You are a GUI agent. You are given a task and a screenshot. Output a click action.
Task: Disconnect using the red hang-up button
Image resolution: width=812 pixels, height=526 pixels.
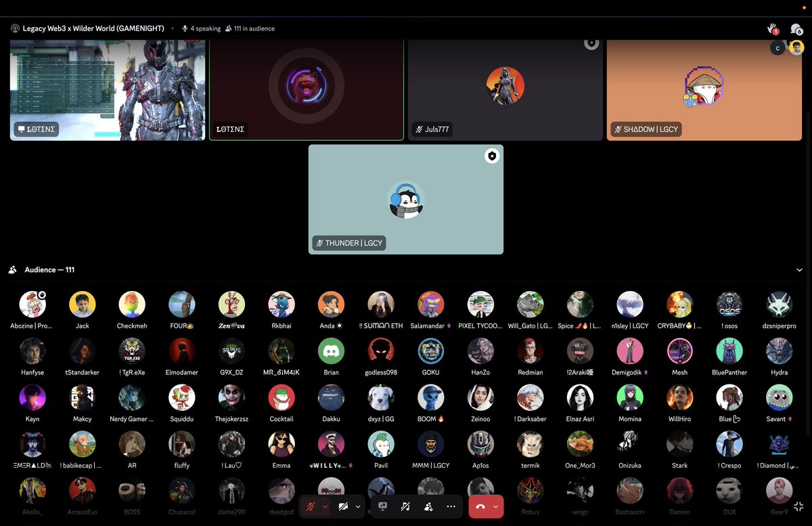tap(480, 506)
